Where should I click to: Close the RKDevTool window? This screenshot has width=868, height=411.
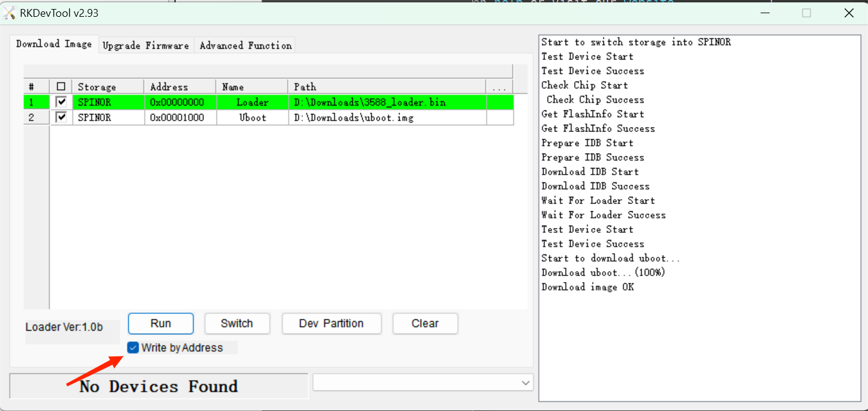(x=849, y=13)
